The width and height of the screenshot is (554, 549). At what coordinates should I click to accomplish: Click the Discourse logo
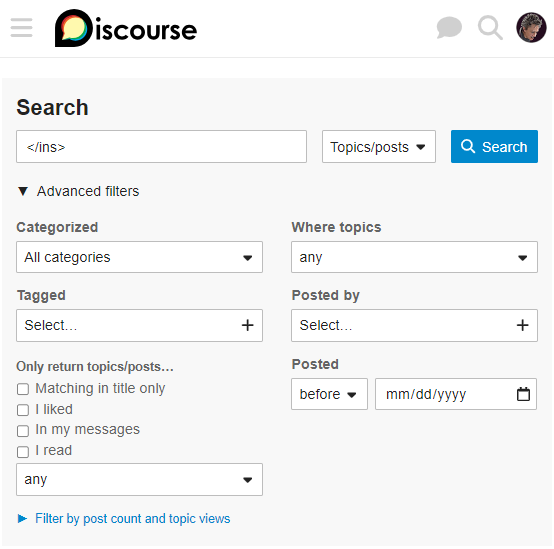[126, 28]
